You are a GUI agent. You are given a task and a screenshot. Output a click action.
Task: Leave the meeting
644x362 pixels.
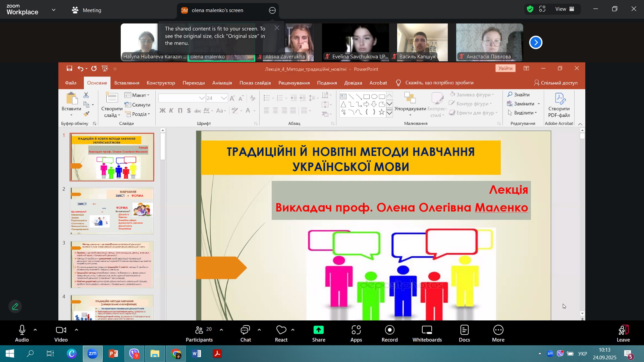[623, 334]
